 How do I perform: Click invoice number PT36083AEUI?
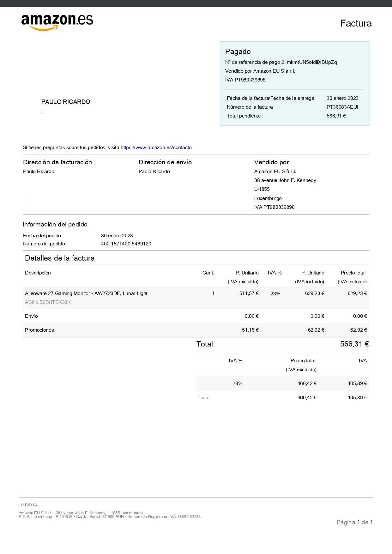(342, 107)
